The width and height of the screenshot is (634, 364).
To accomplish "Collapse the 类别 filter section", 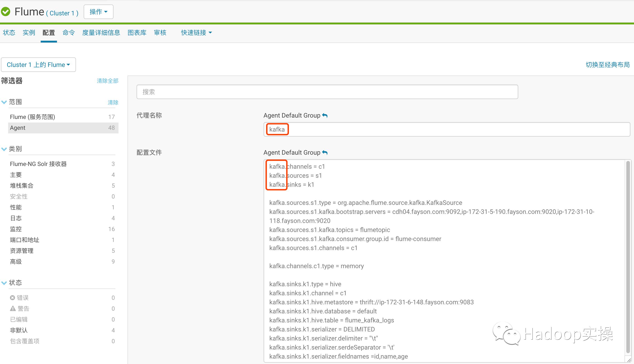I will (x=4, y=149).
